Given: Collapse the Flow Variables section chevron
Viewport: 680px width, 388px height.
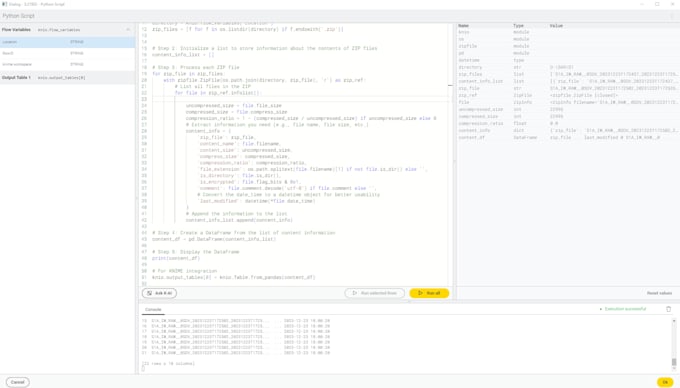Looking at the screenshot, I should pos(128,30).
